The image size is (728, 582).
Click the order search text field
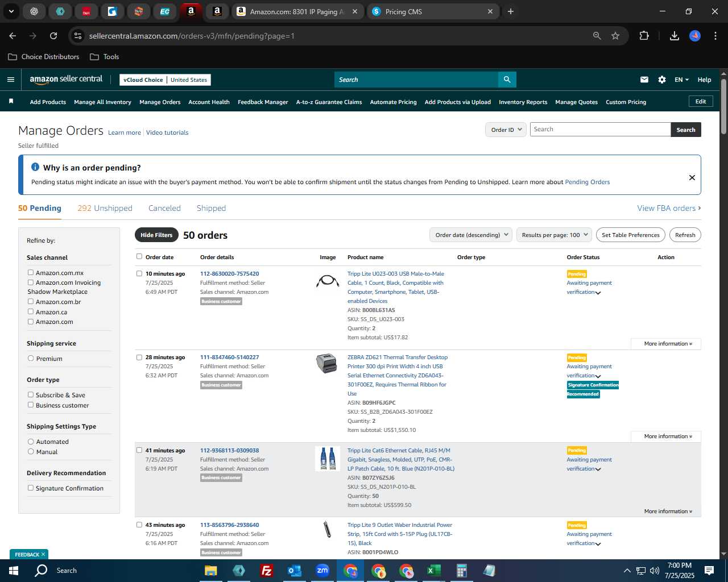click(x=600, y=129)
